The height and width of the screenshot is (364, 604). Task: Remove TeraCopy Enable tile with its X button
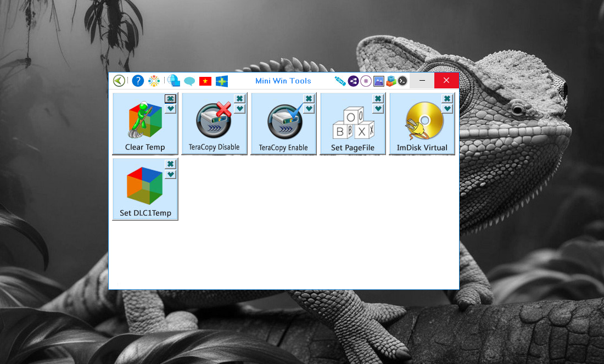[309, 99]
